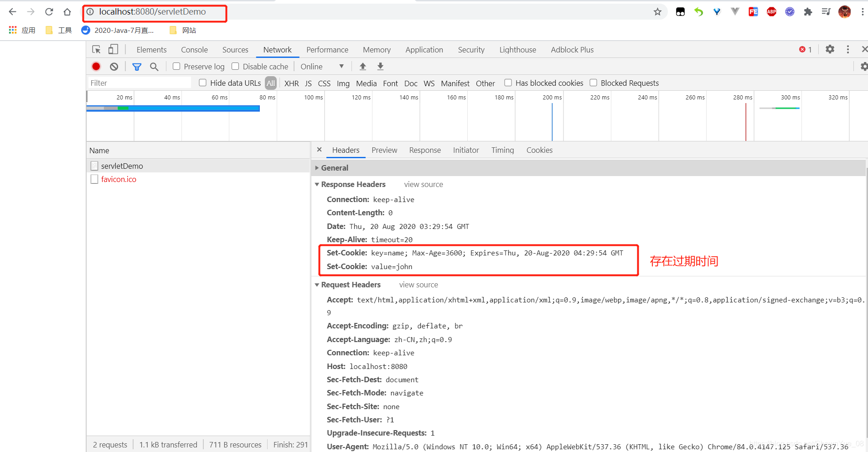Open the 工具 bookmark folder
This screenshot has height=452, width=868.
(x=59, y=30)
